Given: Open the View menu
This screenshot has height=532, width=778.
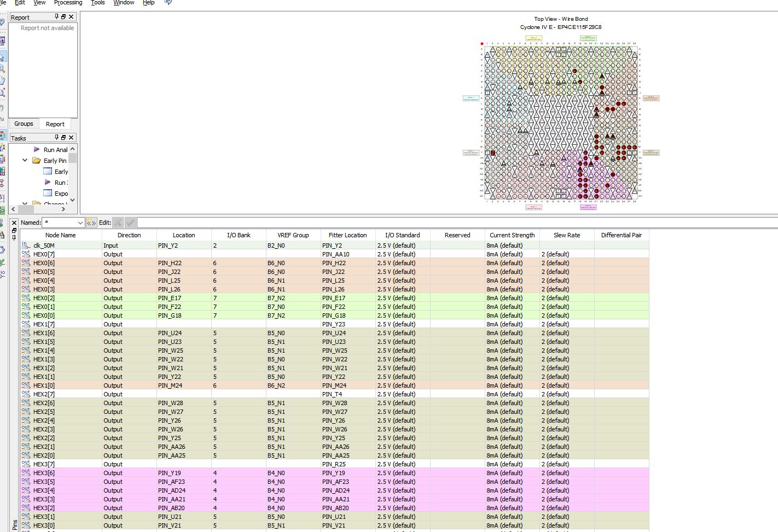Looking at the screenshot, I should click(39, 2).
